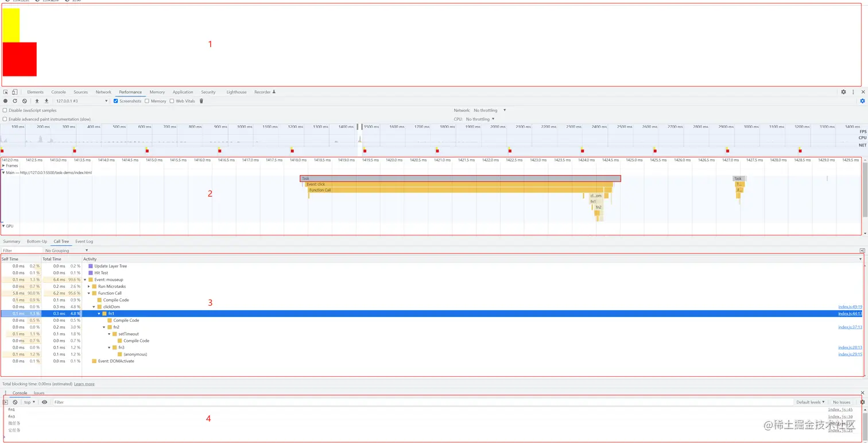Sort by the Self Time column header
The width and height of the screenshot is (868, 443).
21,259
